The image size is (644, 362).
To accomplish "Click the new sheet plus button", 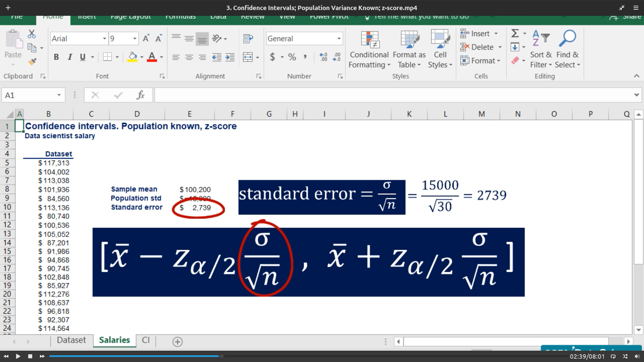I will click(177, 342).
